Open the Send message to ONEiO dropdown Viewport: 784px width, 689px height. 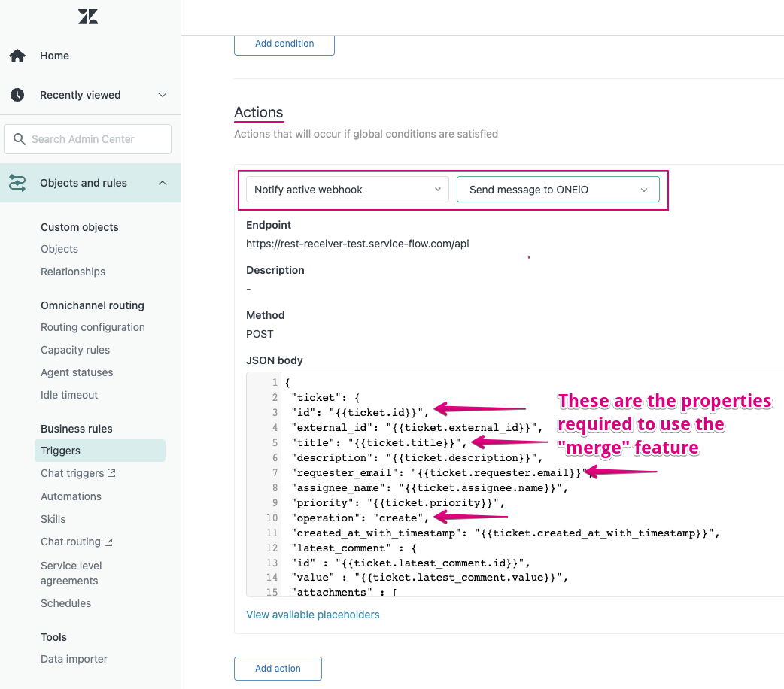point(558,190)
